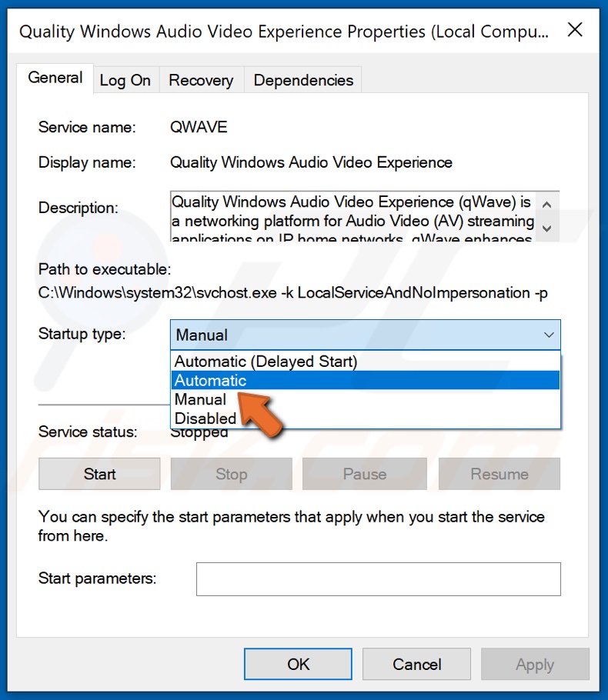
Task: Click the 'Service name:' label
Action: click(x=87, y=127)
